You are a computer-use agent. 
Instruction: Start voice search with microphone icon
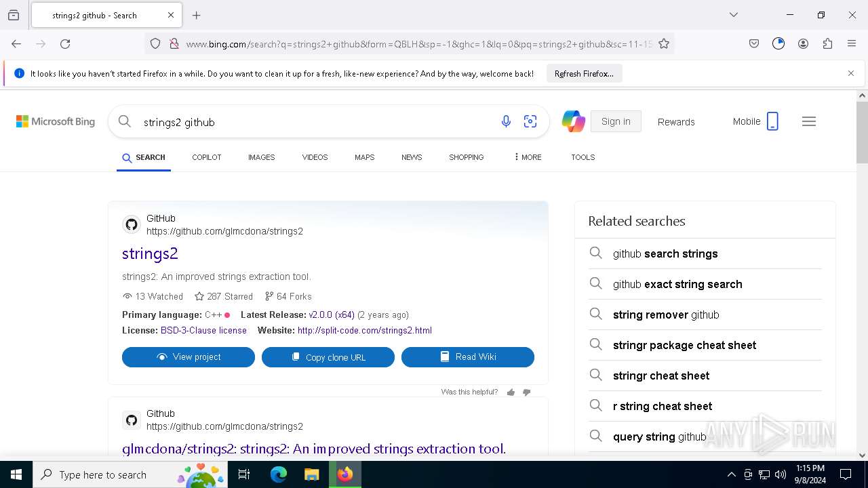506,121
